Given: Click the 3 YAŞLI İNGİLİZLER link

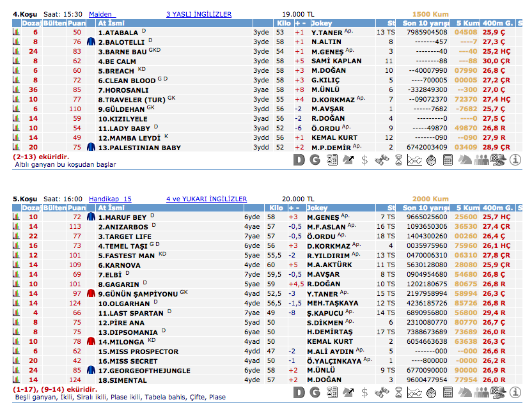Looking at the screenshot, I should [198, 13].
